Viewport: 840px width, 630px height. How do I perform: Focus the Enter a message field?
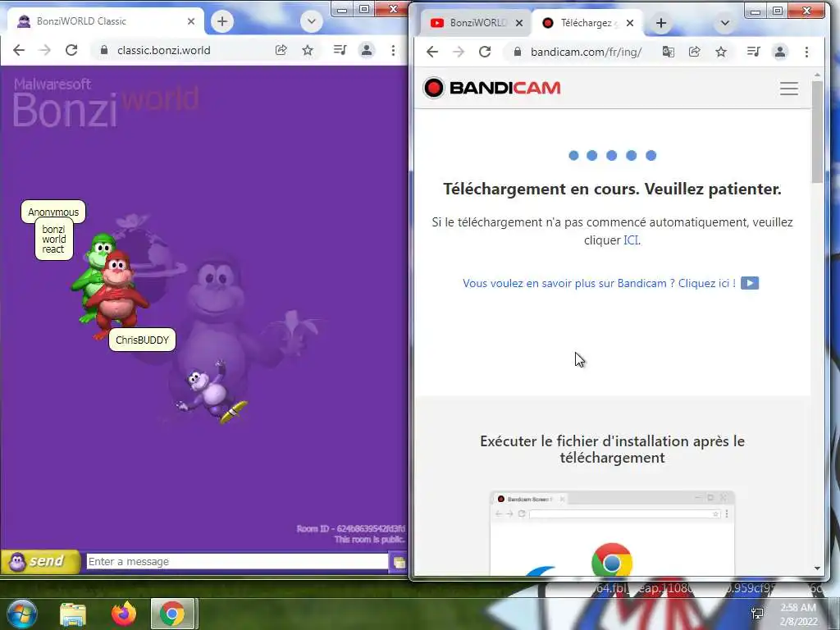(x=237, y=561)
